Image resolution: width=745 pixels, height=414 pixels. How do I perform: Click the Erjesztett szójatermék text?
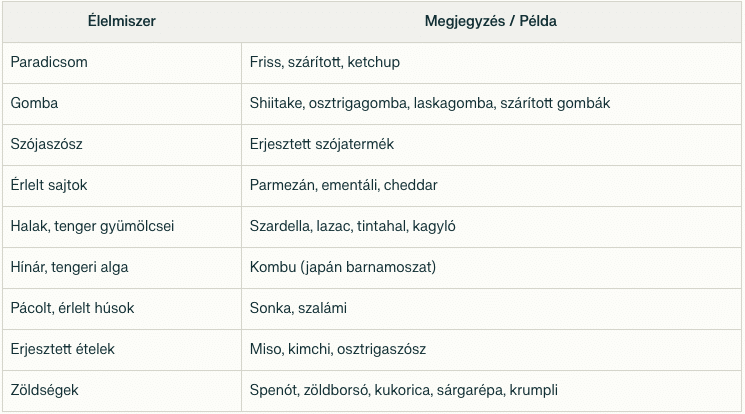pos(322,144)
